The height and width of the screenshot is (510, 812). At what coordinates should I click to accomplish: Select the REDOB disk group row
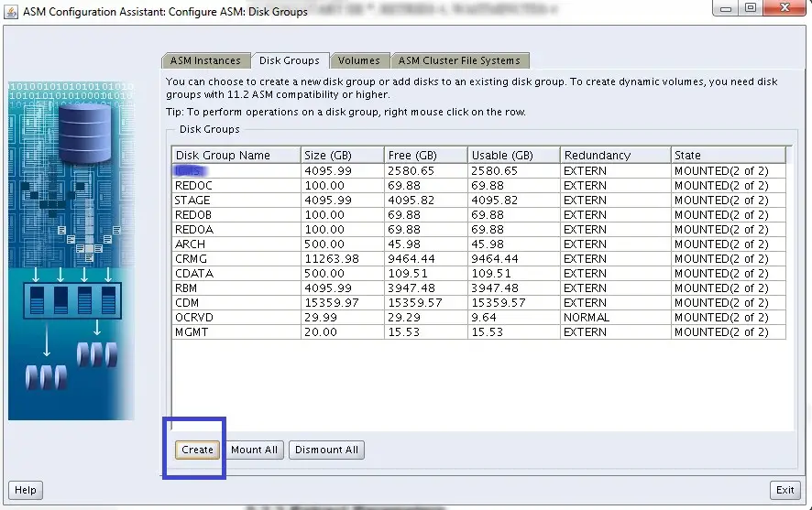point(478,214)
